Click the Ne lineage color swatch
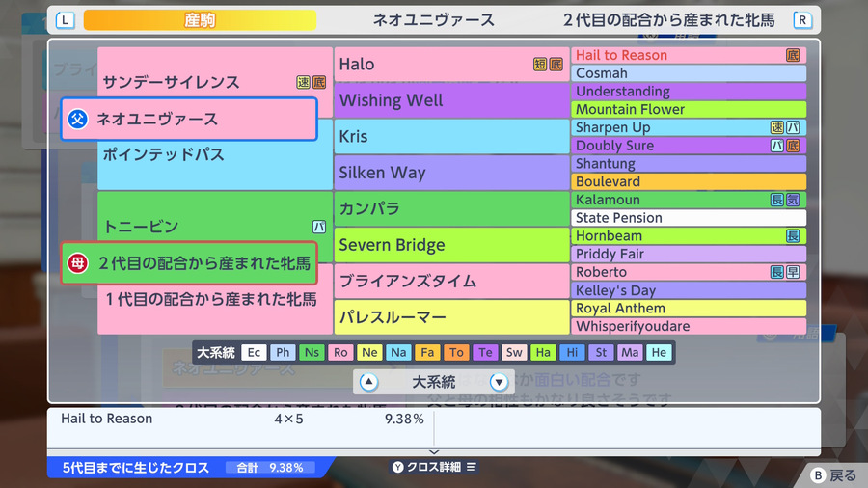 369,352
